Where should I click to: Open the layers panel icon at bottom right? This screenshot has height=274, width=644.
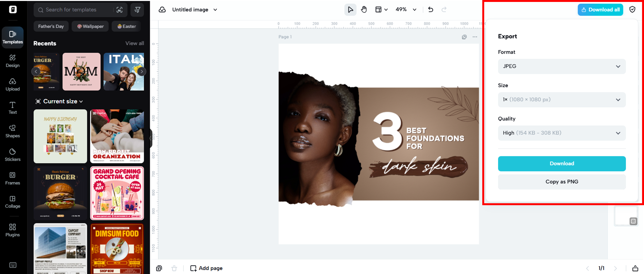[635, 268]
